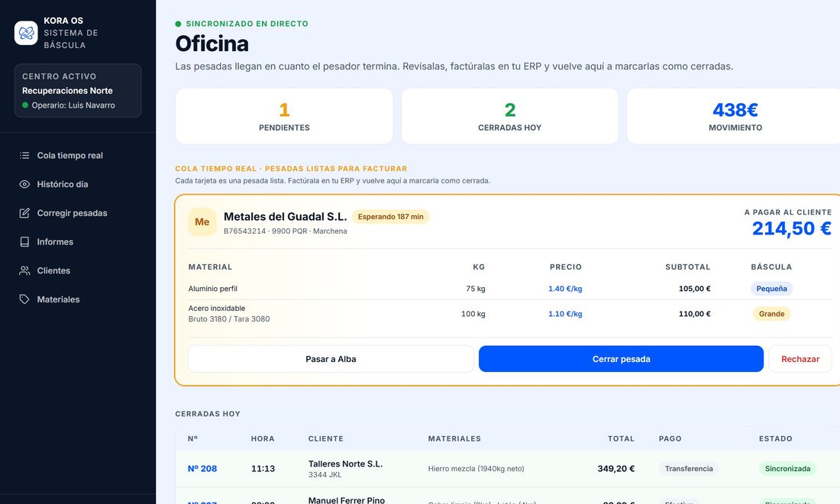Click the Centro activo Recuperaciones Norte panel
The height and width of the screenshot is (504, 840).
(78, 91)
